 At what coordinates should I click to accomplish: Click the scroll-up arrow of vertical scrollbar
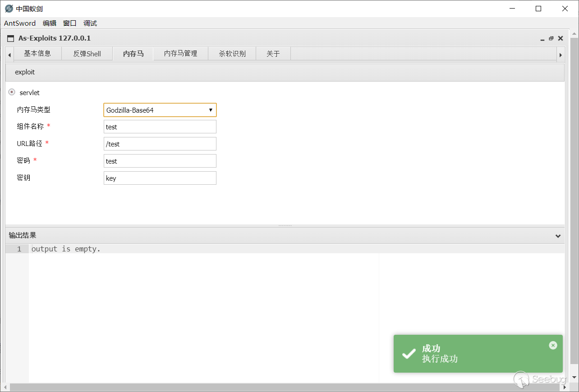[x=574, y=34]
